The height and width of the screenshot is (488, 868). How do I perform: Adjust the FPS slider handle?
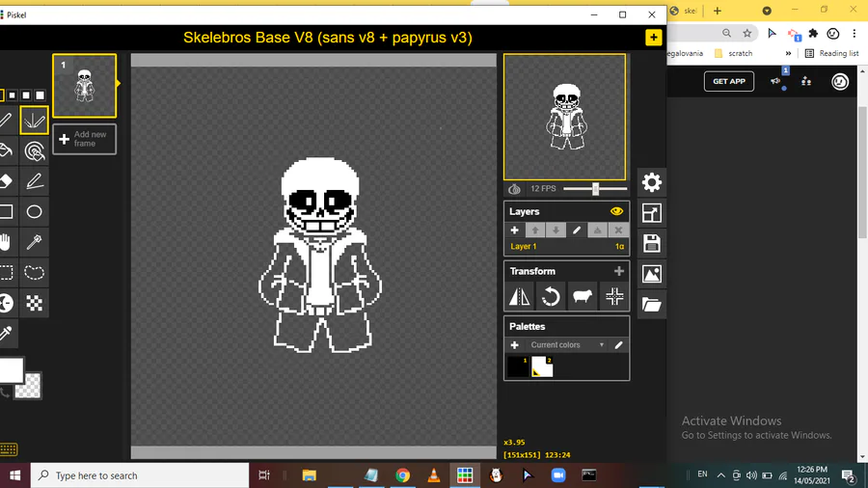click(596, 189)
